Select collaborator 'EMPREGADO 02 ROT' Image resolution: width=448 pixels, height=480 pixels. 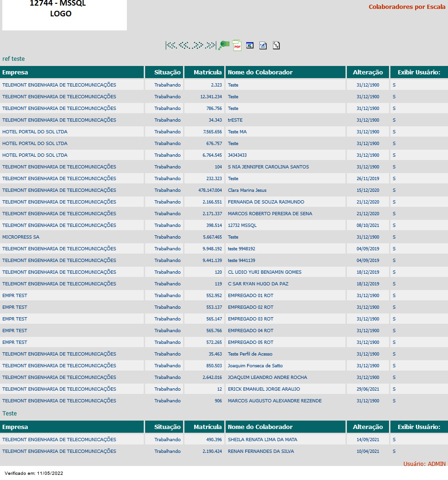point(250,307)
